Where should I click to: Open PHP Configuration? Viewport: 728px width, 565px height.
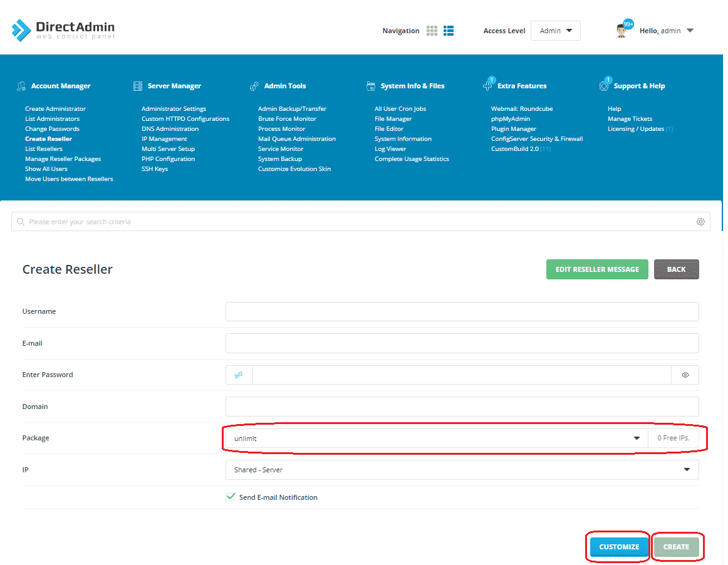(168, 158)
